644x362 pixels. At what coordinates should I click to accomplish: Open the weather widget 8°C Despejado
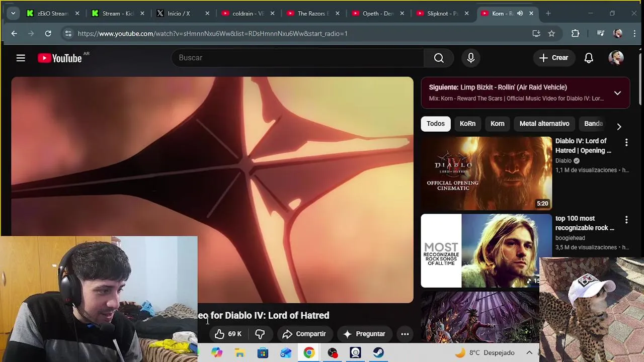(x=485, y=352)
